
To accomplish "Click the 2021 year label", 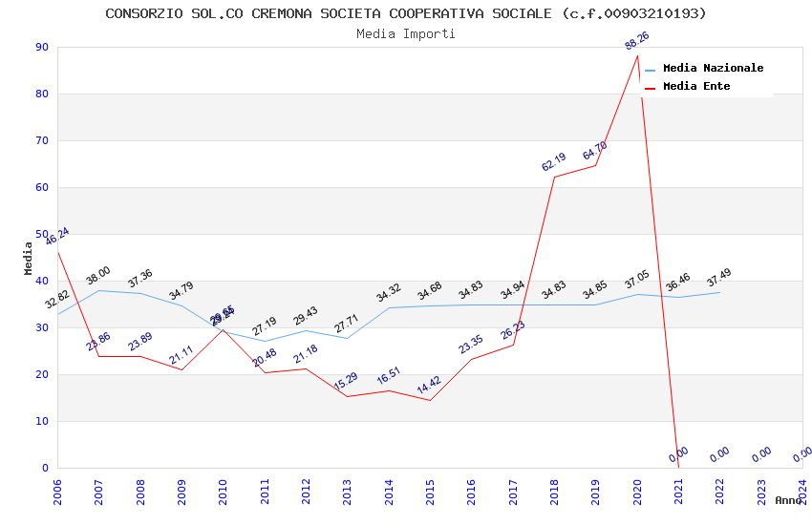I will point(679,492).
